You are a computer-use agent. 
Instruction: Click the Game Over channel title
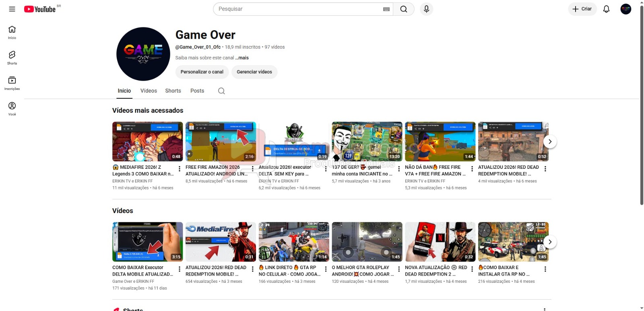point(205,35)
